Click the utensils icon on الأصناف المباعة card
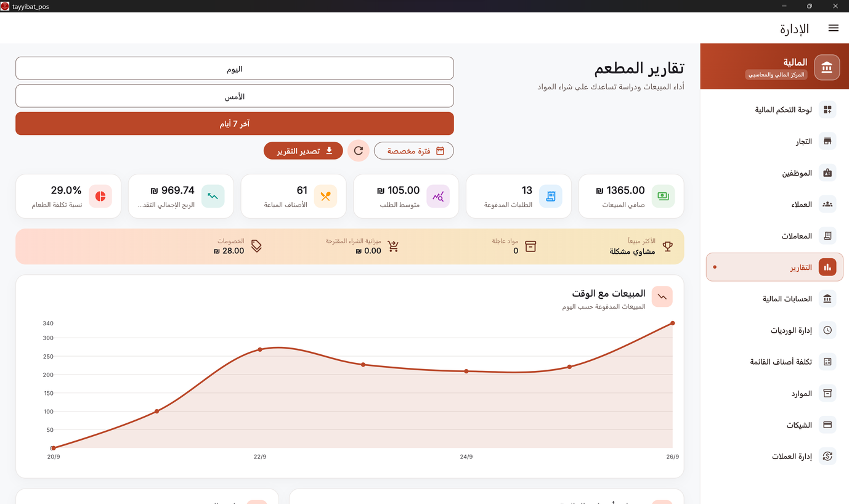The height and width of the screenshot is (504, 849). click(x=325, y=196)
